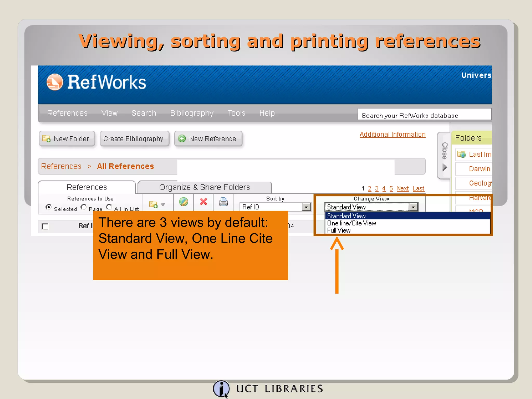Viewport: 532px width, 399px height.
Task: Click the printer icon
Action: 223,202
